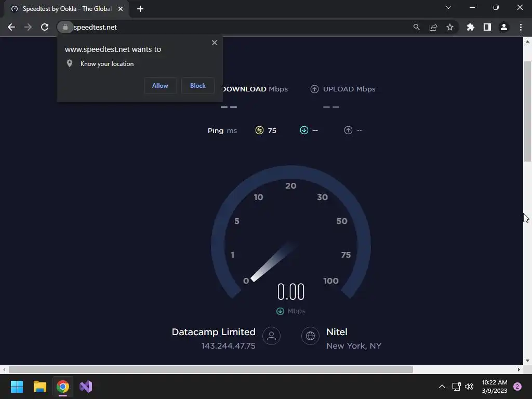This screenshot has width=532, height=399.
Task: Click the speedometer gauge needle
Action: 273,262
